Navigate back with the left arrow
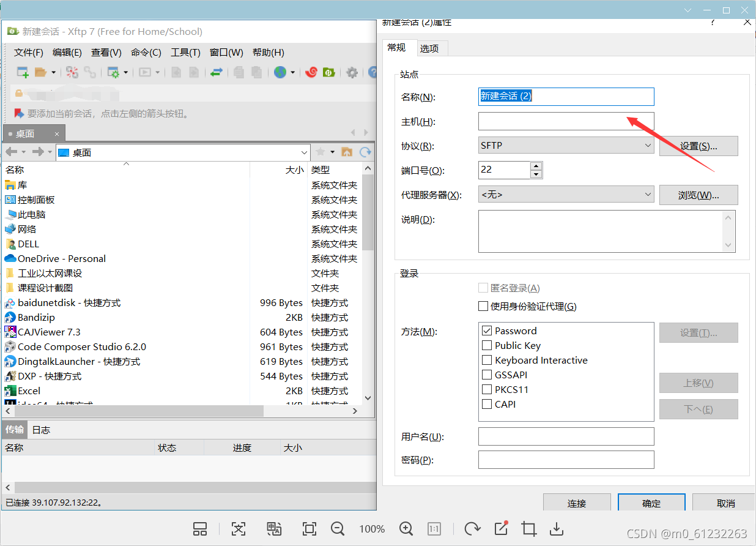 click(x=11, y=152)
